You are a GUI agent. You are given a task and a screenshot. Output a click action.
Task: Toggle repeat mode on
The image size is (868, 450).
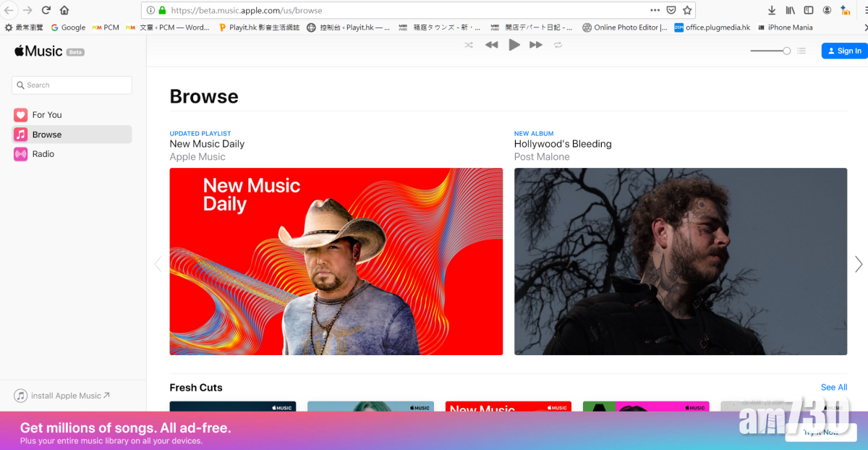[x=558, y=44]
